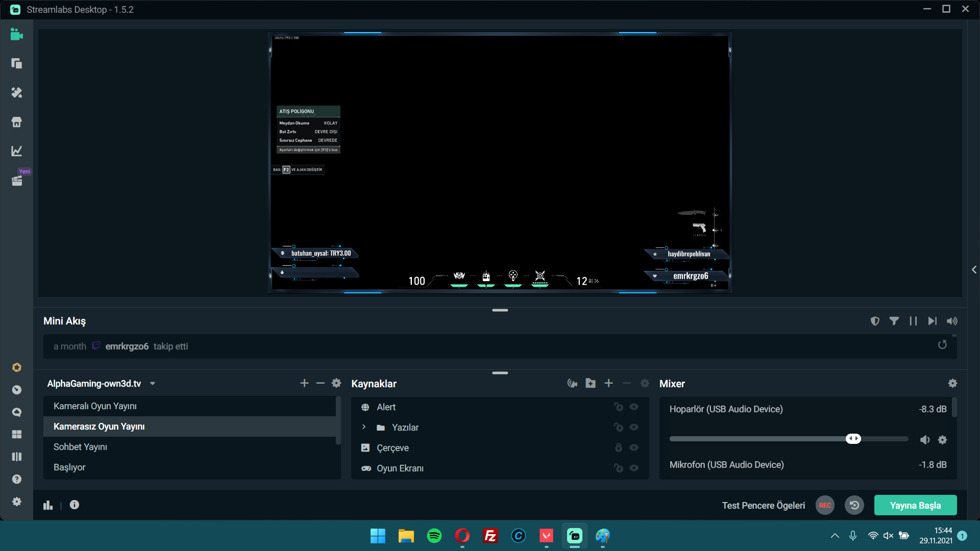This screenshot has height=551, width=980.
Task: Open the scene collection dropdown AlphaGaming-own3d.tv
Action: pyautogui.click(x=101, y=384)
